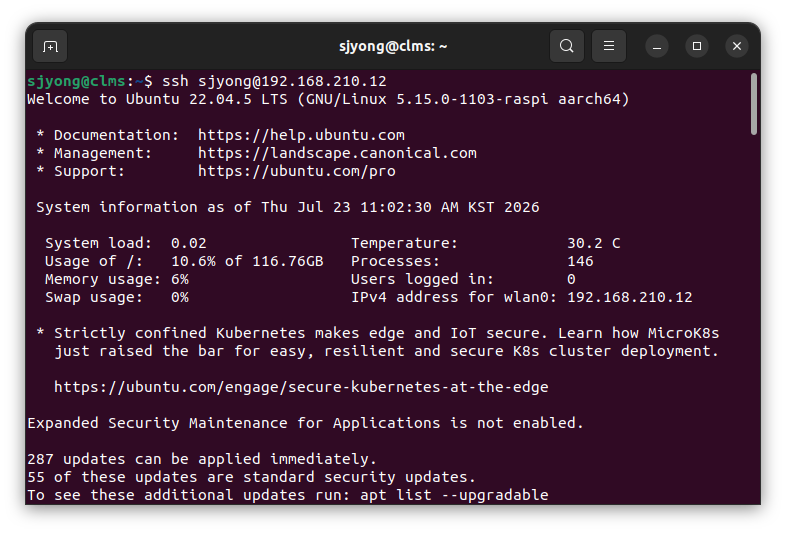Click the Welcome to Ubuntu 22.04.5 LTS line

tap(328, 99)
